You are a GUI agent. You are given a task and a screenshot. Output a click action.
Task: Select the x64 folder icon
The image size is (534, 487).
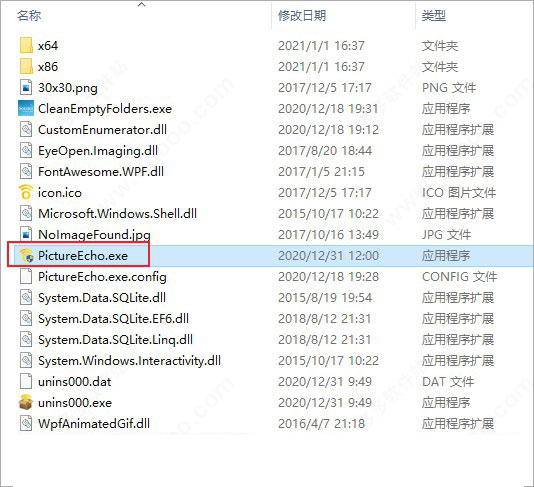click(x=26, y=46)
